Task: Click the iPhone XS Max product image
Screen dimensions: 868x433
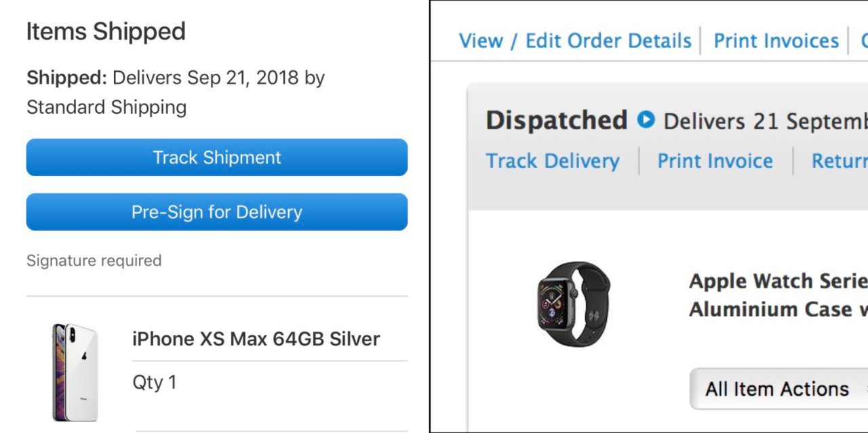Action: pos(75,372)
